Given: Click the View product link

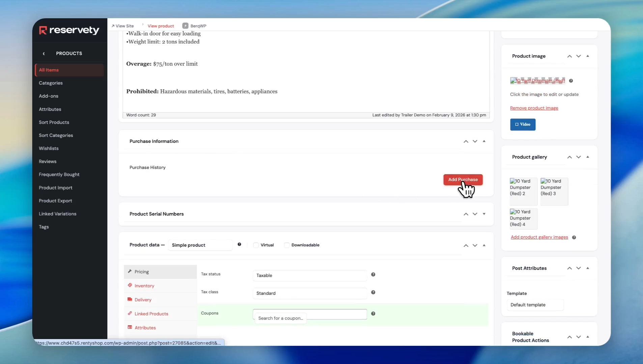Looking at the screenshot, I should point(161,26).
